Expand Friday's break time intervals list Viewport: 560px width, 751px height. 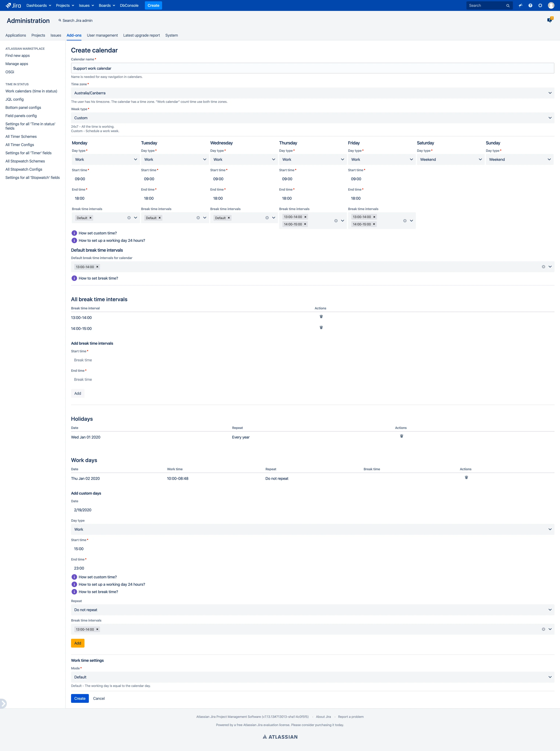(x=412, y=221)
